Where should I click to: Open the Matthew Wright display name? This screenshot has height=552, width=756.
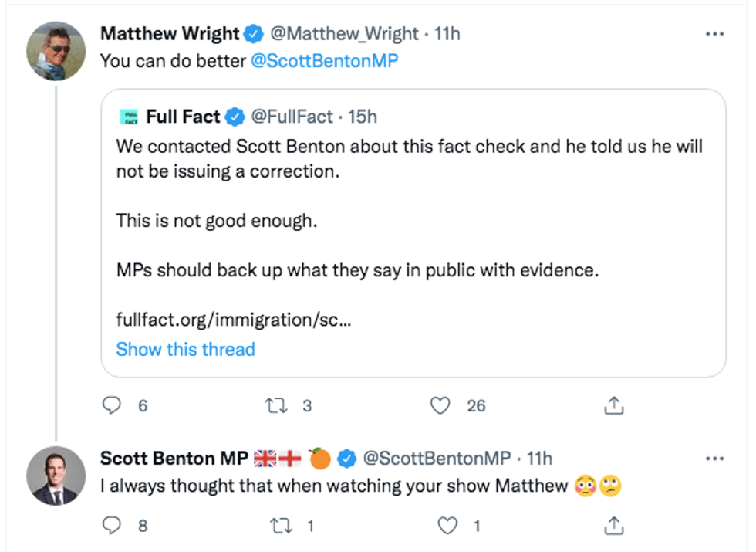[x=170, y=34]
